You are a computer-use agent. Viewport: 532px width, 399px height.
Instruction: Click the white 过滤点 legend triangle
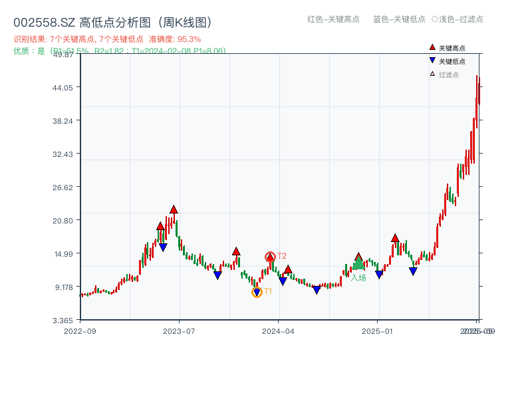click(x=432, y=74)
